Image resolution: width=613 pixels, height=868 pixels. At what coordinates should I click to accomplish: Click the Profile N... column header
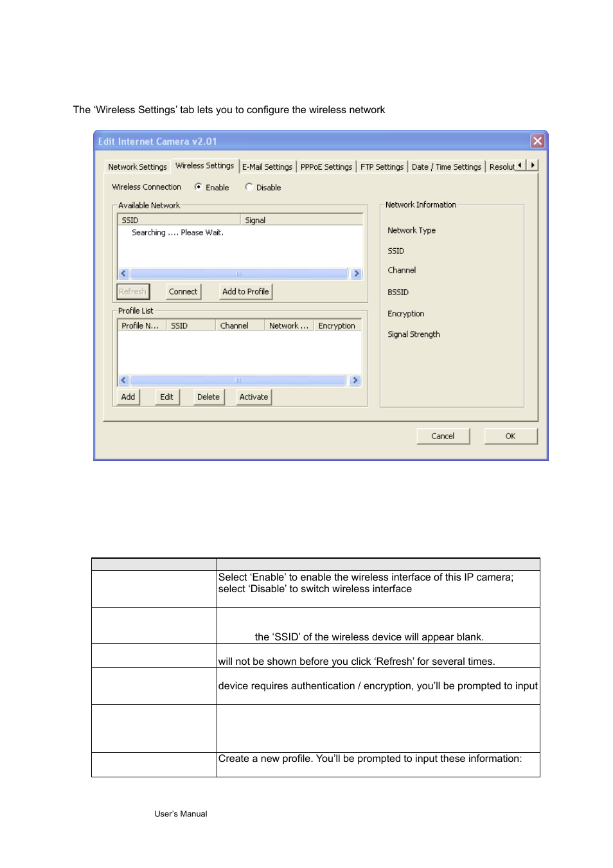[x=142, y=325]
